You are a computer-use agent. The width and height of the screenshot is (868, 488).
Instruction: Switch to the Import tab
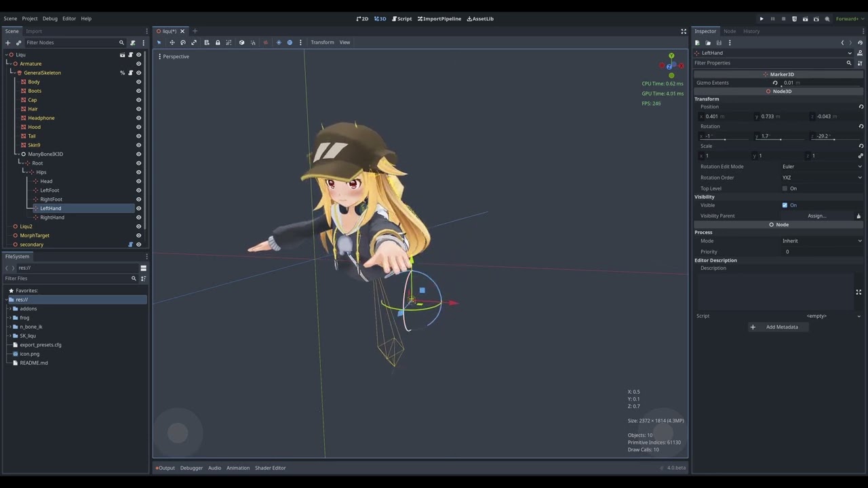tap(34, 31)
